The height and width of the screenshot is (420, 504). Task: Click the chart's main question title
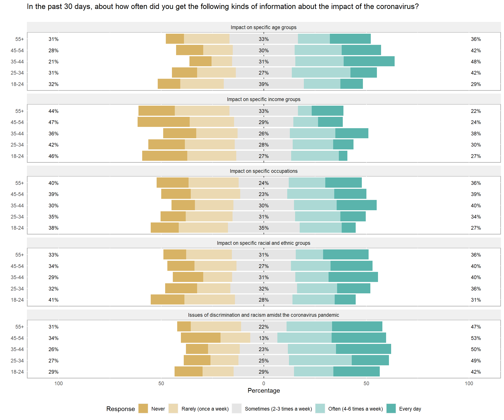(x=222, y=7)
